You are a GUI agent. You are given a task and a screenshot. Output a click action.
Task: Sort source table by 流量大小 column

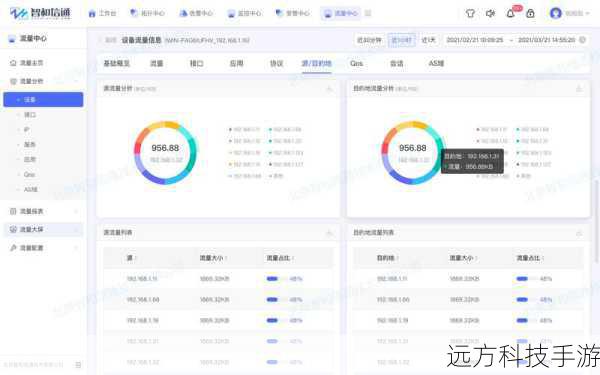pos(213,258)
